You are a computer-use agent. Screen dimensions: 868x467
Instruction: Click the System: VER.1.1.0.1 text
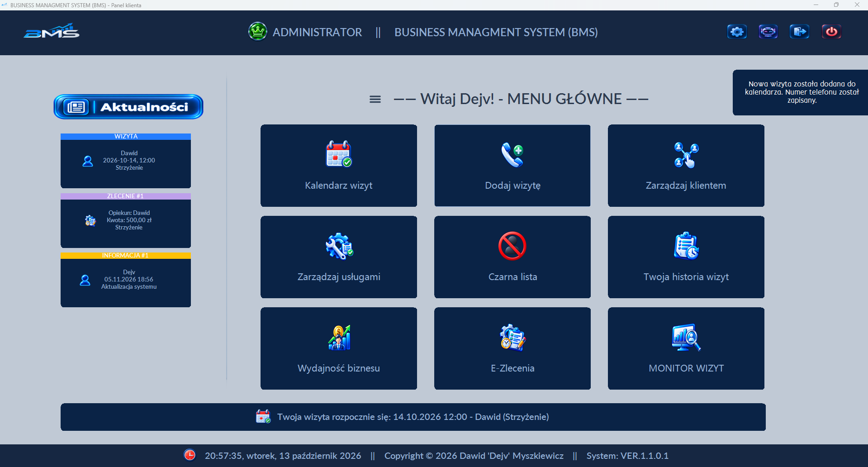(x=627, y=456)
